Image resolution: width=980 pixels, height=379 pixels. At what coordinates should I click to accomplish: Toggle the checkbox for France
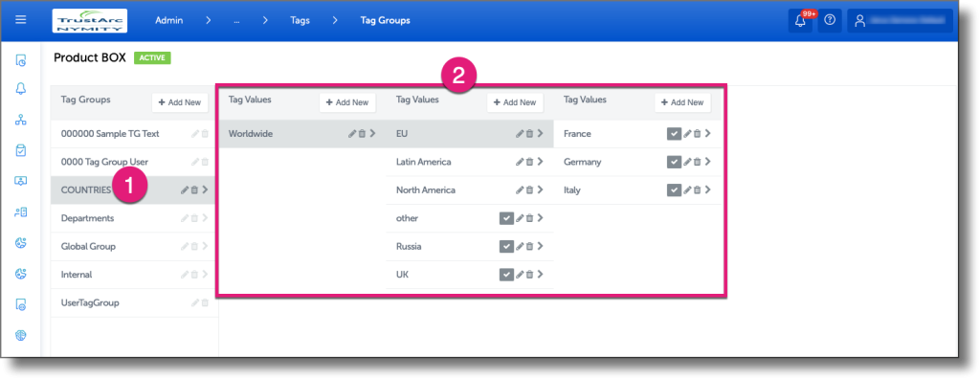(674, 134)
